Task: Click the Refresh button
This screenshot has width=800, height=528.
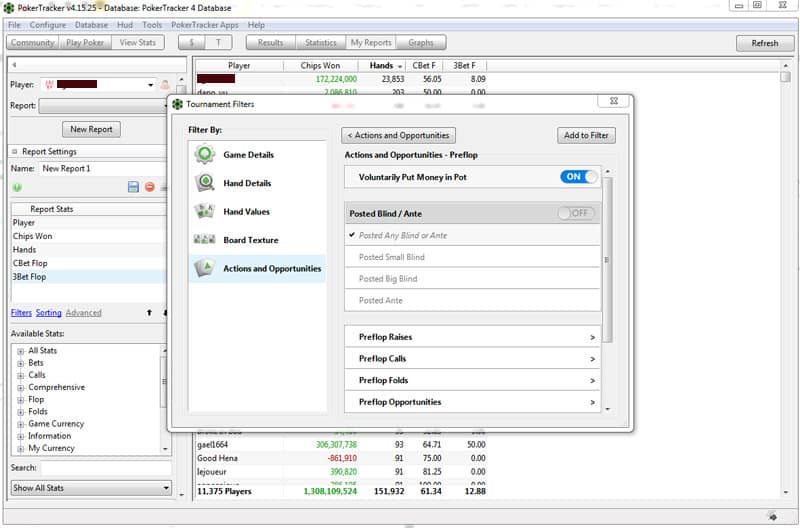Action: click(x=765, y=43)
